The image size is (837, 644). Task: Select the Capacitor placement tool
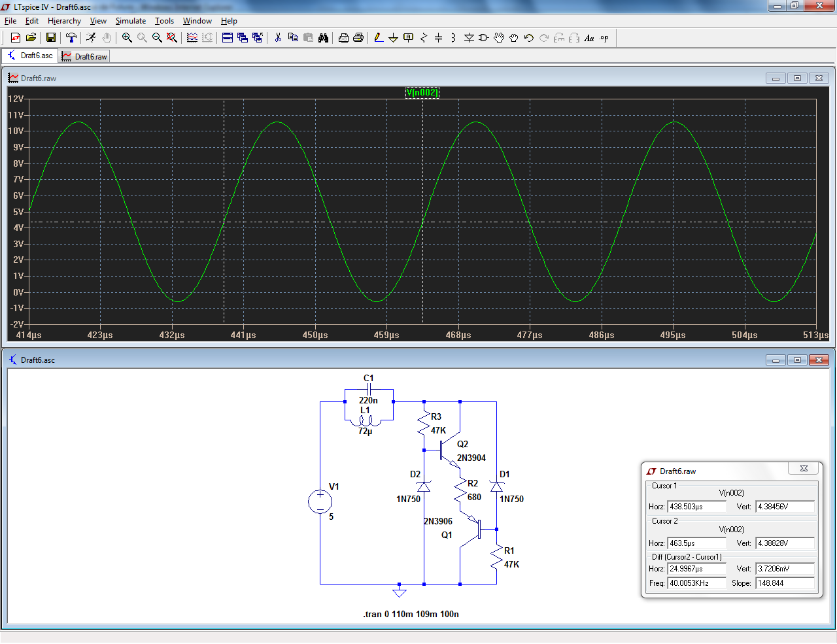click(x=438, y=38)
